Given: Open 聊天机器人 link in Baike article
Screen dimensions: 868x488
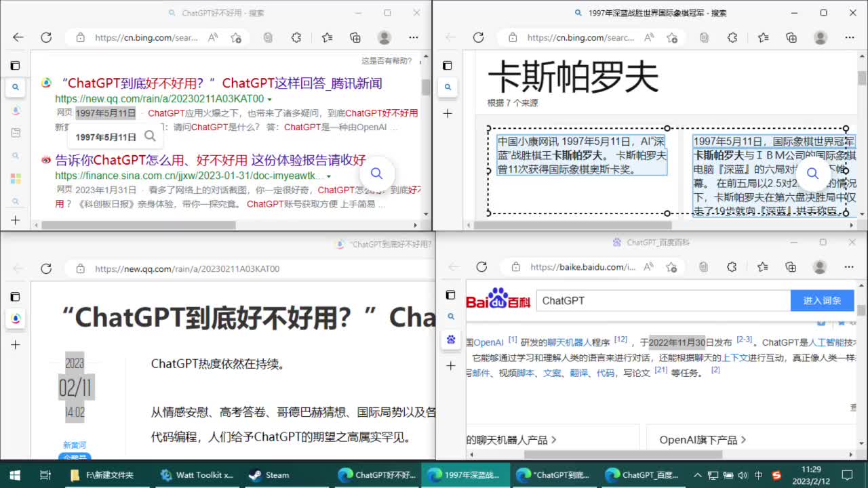Looking at the screenshot, I should click(570, 343).
